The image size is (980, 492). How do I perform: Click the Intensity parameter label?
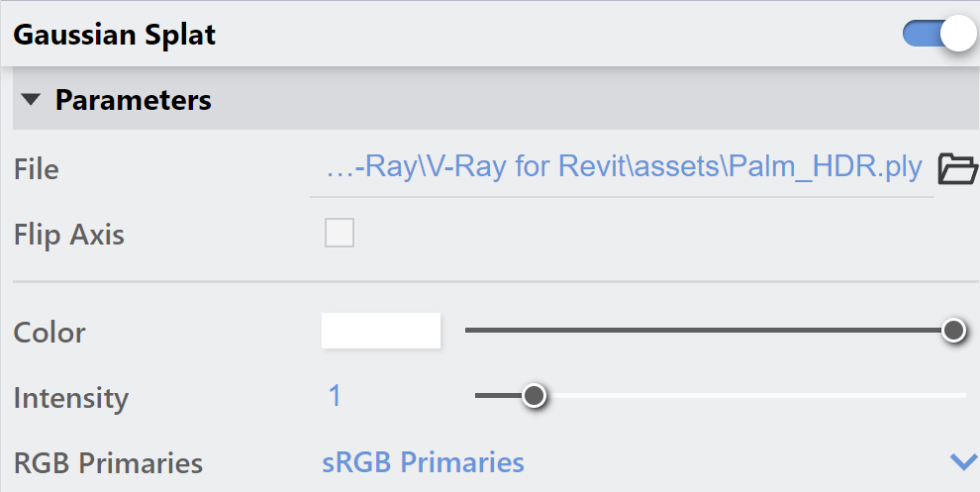71,398
